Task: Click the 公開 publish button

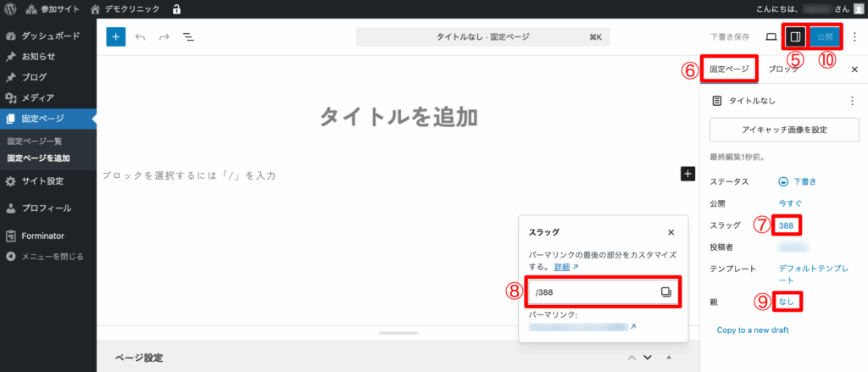Action: 826,37
